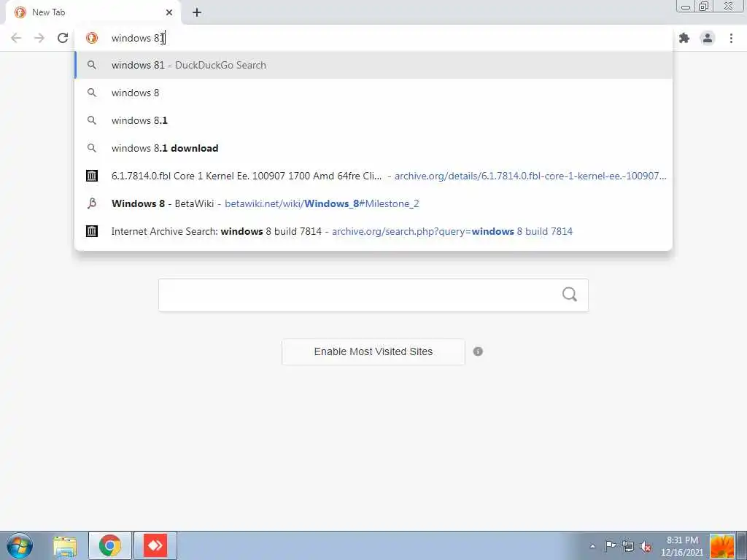
Task: Close the New Tab tab
Action: (x=169, y=12)
